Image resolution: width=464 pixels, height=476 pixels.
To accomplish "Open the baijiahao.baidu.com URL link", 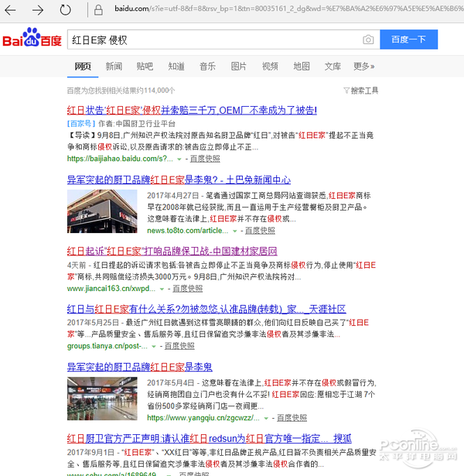I will (120, 159).
